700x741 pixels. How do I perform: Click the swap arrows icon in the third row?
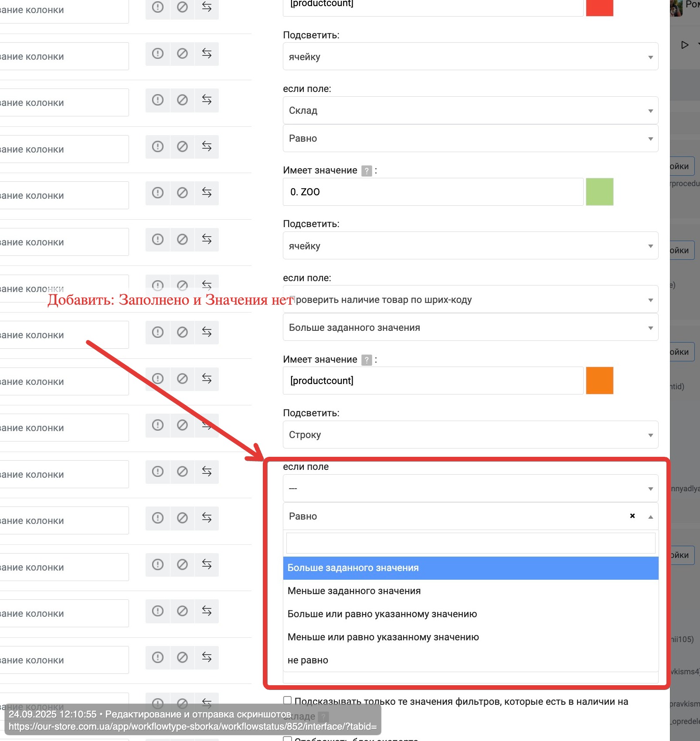[207, 100]
